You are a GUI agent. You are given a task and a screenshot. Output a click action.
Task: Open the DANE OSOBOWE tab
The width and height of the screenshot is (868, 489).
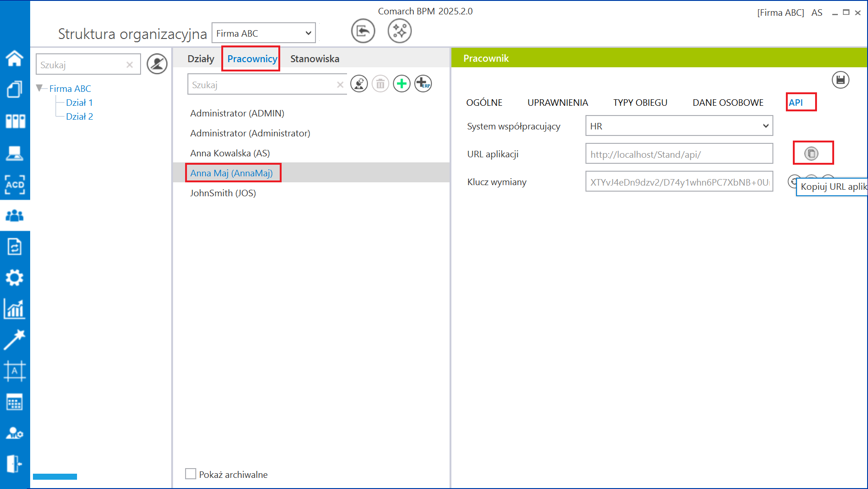(x=728, y=103)
